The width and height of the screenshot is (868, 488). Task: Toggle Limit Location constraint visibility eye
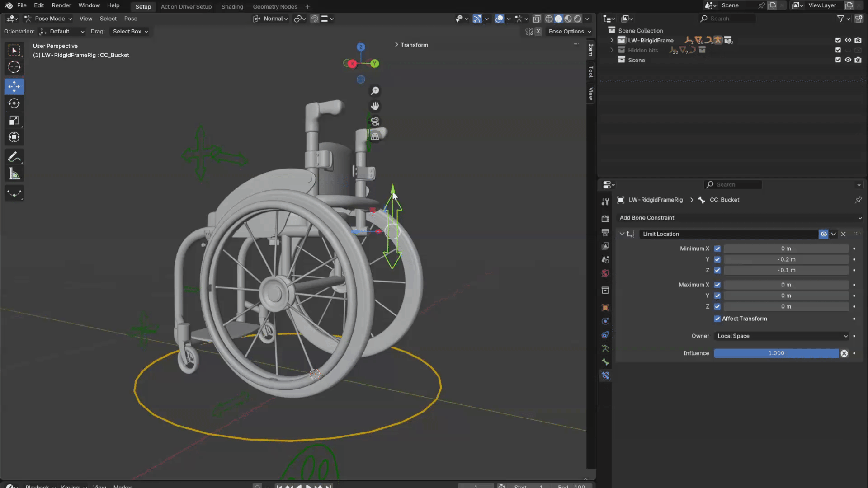[x=823, y=234]
